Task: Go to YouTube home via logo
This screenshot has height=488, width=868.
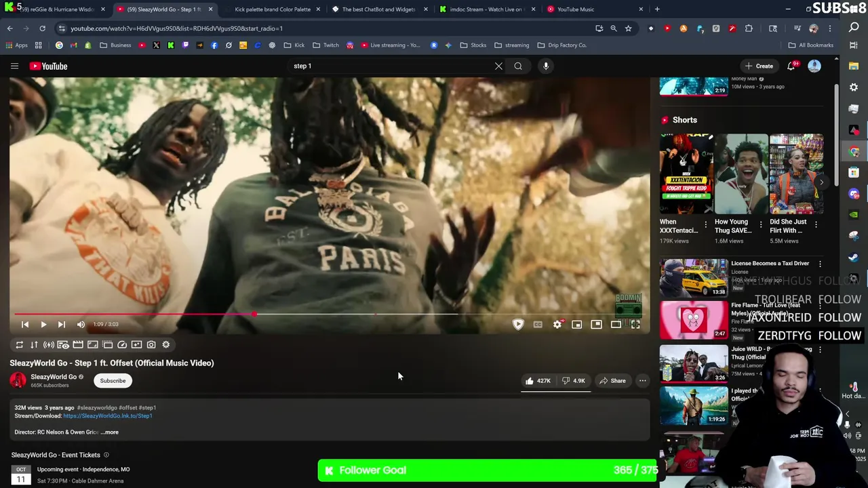Action: click(48, 66)
